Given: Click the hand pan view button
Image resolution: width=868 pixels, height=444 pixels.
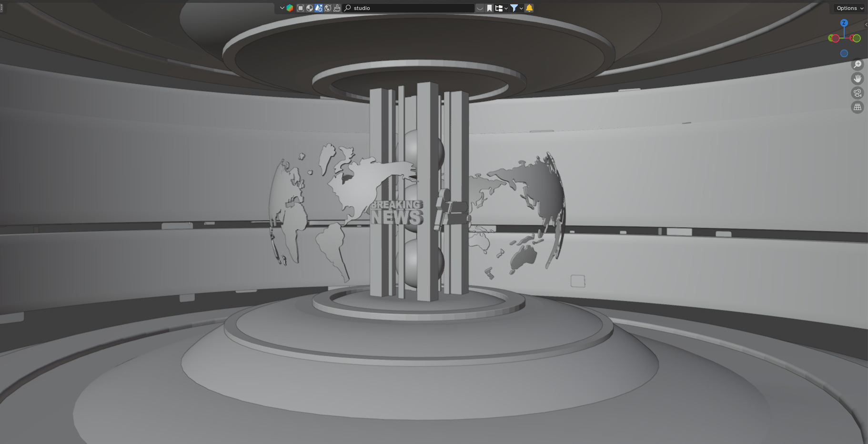Looking at the screenshot, I should [858, 79].
